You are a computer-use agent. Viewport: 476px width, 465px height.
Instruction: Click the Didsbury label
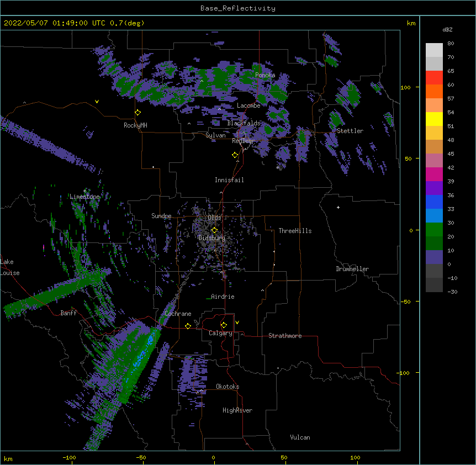click(x=212, y=238)
